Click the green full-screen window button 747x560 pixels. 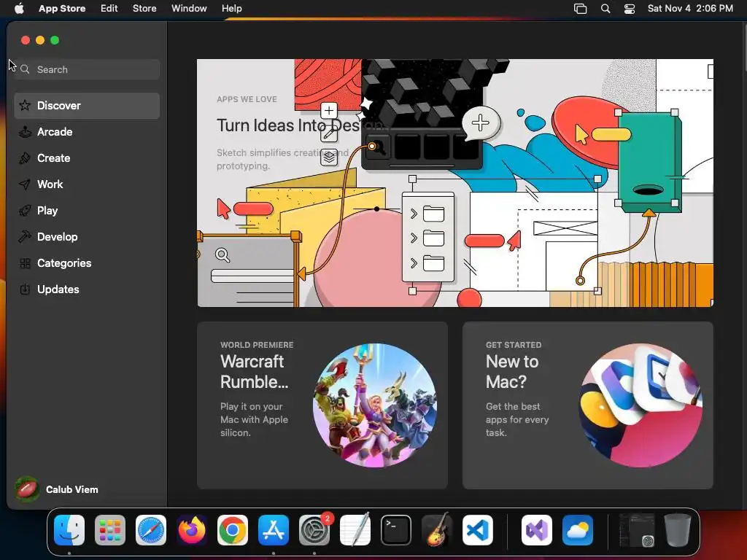click(x=55, y=41)
